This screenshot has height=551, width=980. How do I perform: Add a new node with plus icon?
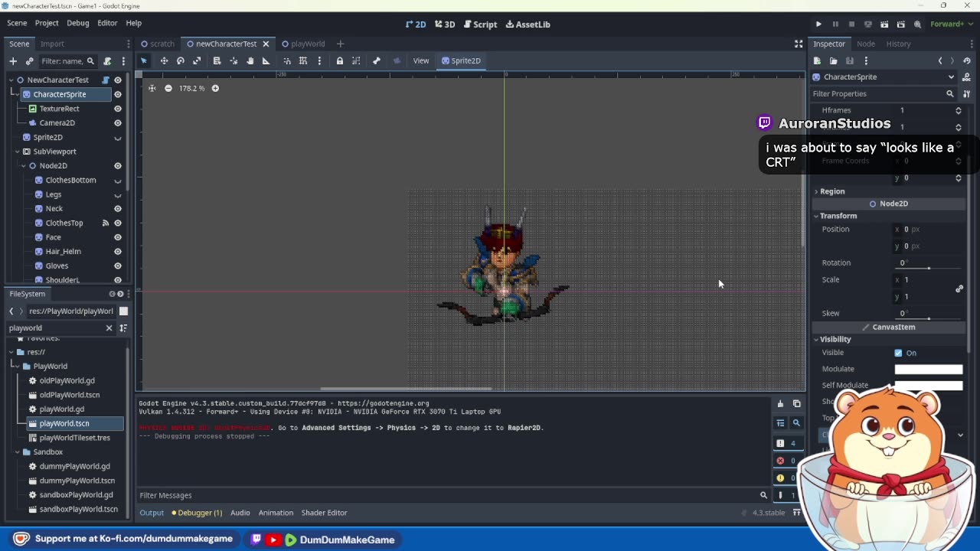click(13, 61)
